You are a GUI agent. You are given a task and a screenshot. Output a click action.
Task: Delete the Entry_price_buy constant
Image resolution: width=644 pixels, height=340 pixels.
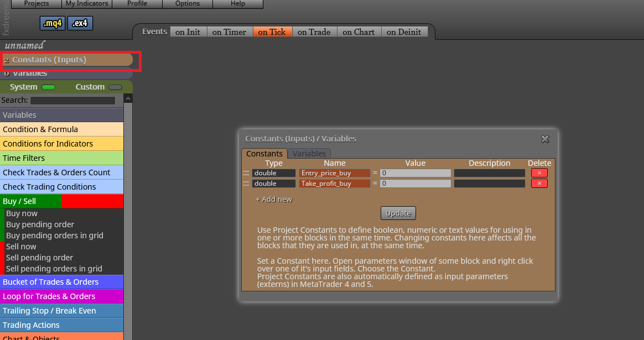point(539,173)
